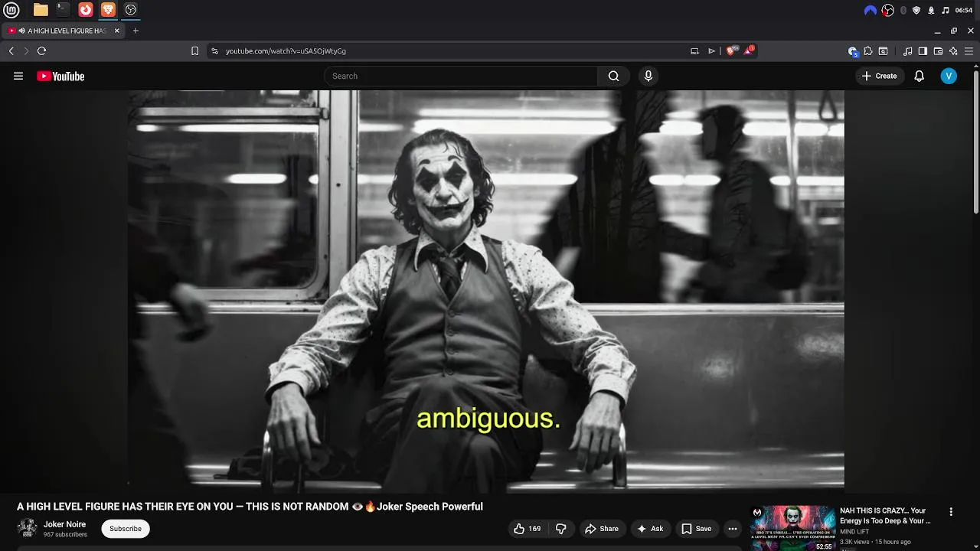
Task: Open options menu for MIND LIFT video
Action: [x=951, y=512]
